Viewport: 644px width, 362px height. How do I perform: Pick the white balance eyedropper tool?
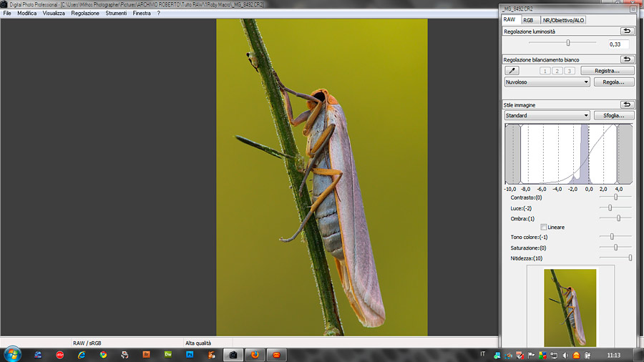tap(512, 71)
